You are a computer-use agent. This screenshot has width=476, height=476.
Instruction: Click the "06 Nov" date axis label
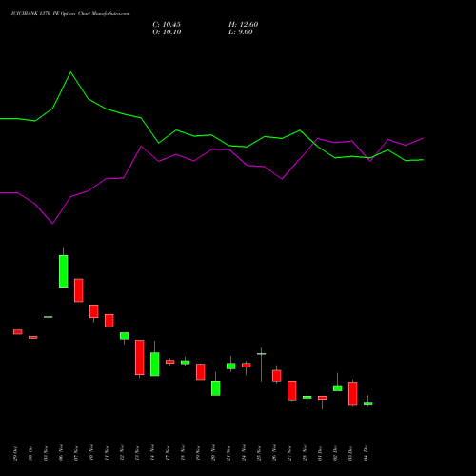tap(61, 453)
